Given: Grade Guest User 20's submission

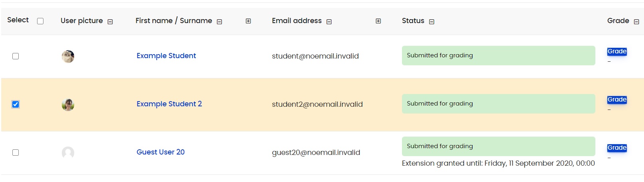Looking at the screenshot, I should tap(617, 148).
